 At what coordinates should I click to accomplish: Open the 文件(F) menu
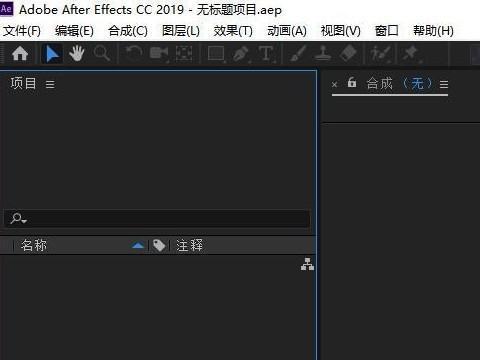[x=22, y=31]
